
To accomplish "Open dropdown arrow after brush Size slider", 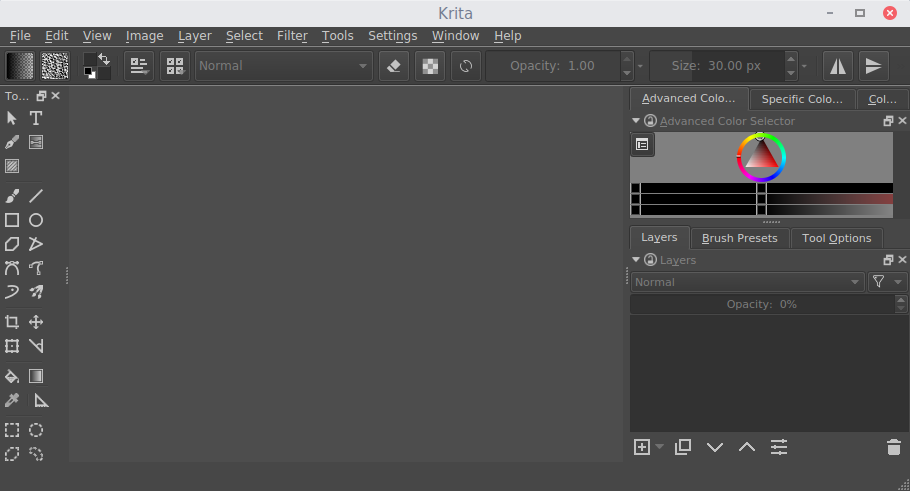I will click(x=804, y=66).
